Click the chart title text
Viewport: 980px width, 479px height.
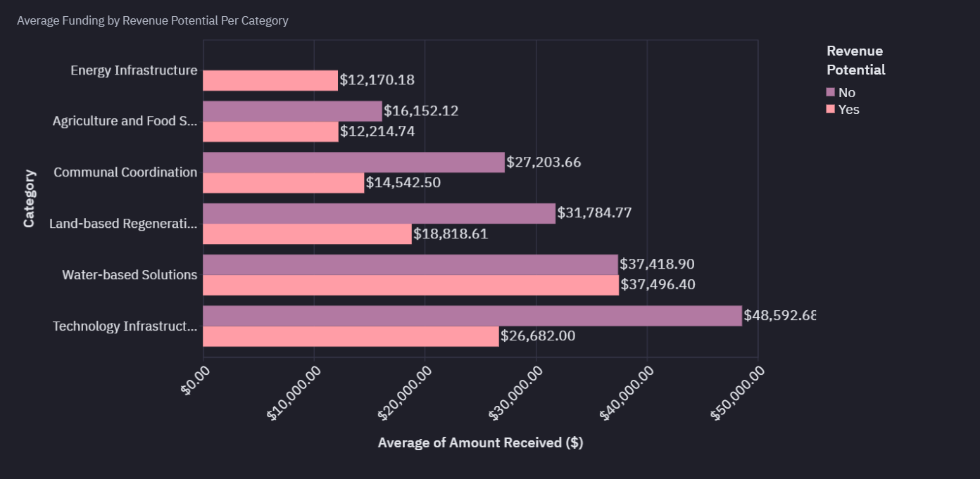(x=152, y=20)
